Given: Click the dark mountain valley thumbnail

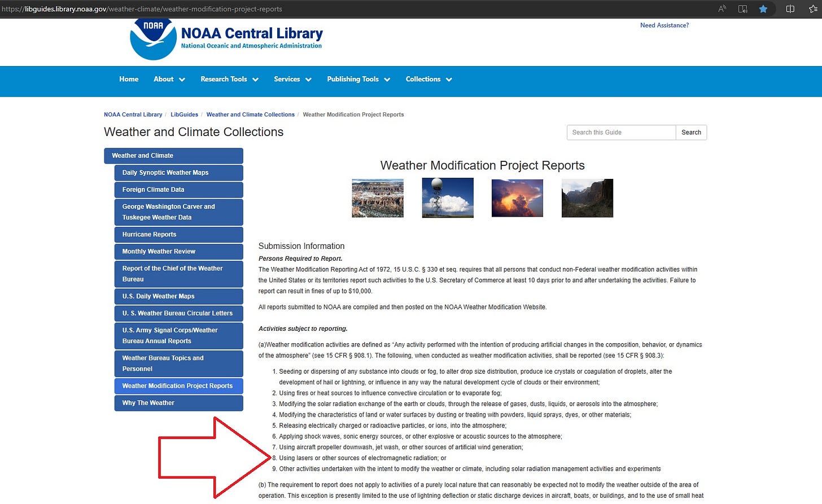Looking at the screenshot, I should pos(587,198).
